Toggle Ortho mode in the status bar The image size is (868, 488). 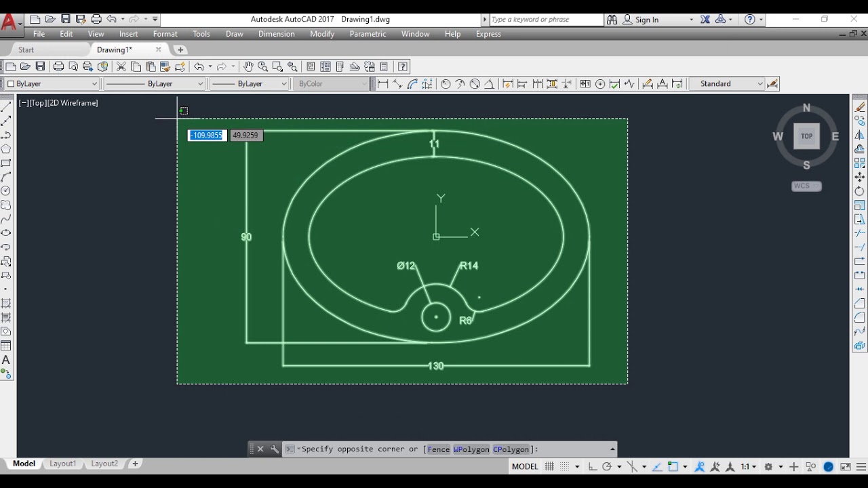click(x=593, y=467)
